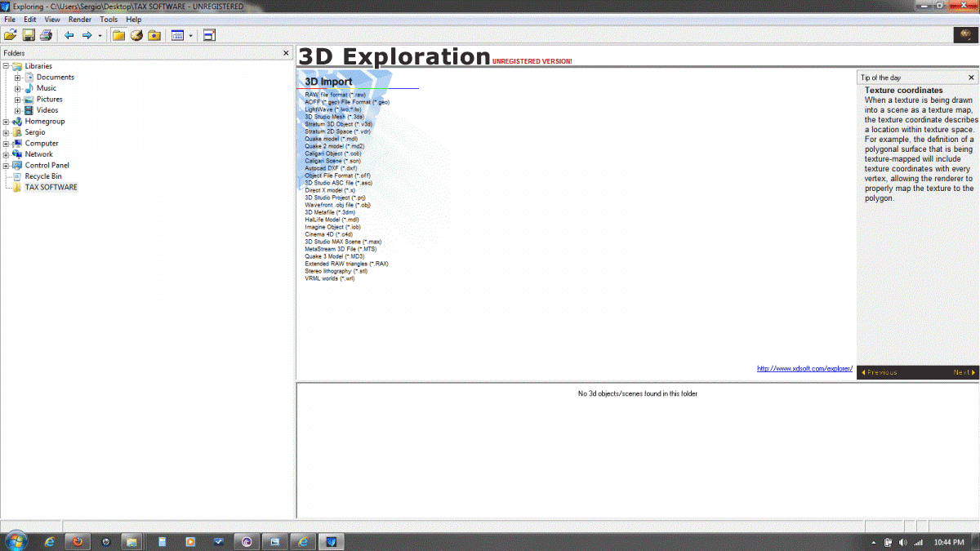Select Network in the folder tree
Image resolution: width=980 pixels, height=551 pixels.
(x=38, y=154)
